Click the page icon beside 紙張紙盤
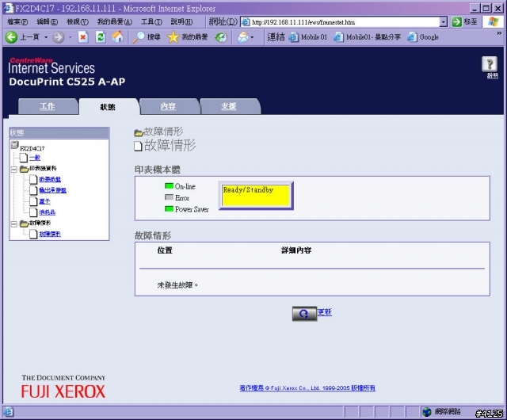 [x=33, y=179]
